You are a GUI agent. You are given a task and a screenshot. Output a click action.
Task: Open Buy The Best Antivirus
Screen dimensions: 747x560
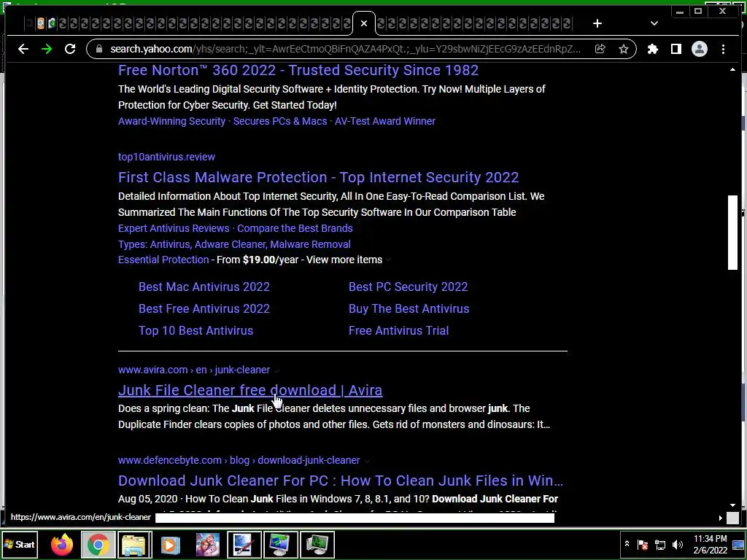(409, 308)
